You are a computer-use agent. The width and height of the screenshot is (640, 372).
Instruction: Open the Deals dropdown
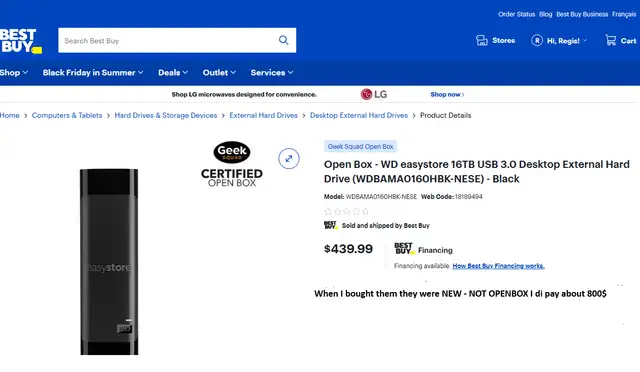pos(173,73)
